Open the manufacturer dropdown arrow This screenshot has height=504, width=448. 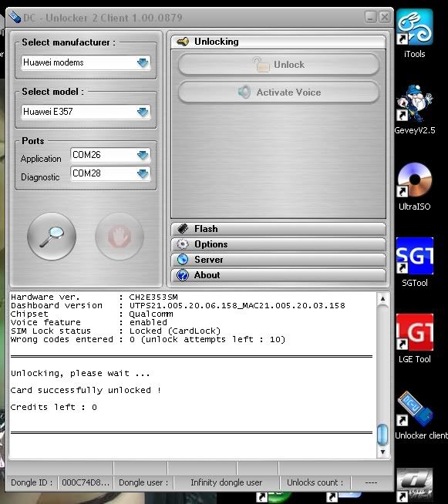point(143,62)
